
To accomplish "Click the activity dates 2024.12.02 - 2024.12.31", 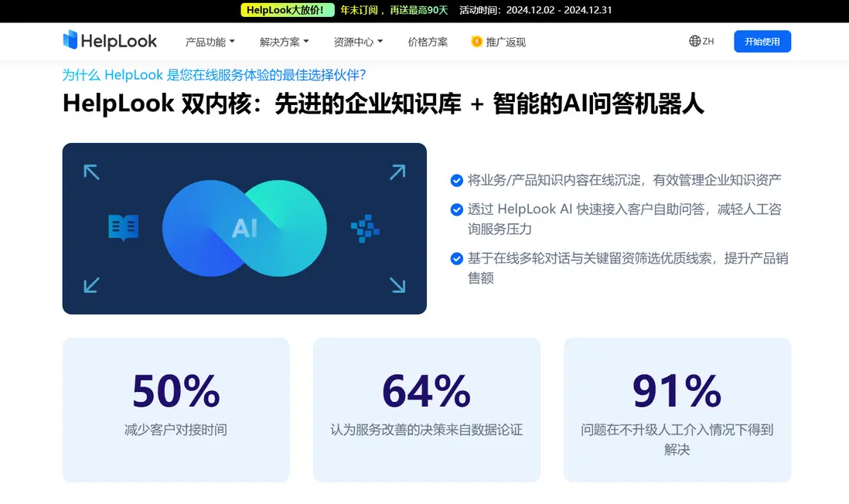I will tap(559, 10).
